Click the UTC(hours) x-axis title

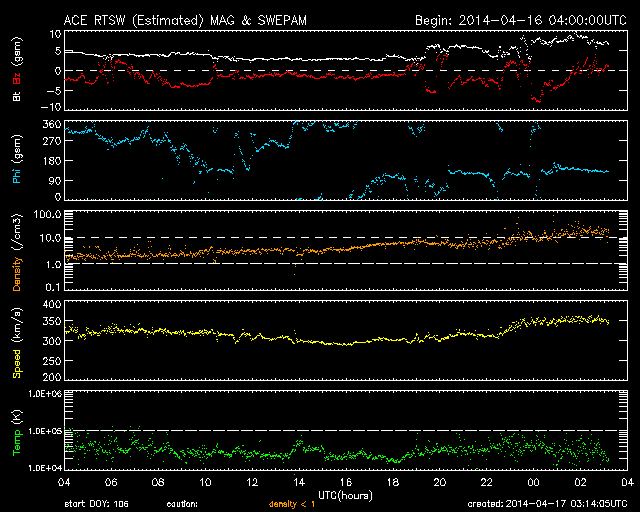pyautogui.click(x=345, y=496)
